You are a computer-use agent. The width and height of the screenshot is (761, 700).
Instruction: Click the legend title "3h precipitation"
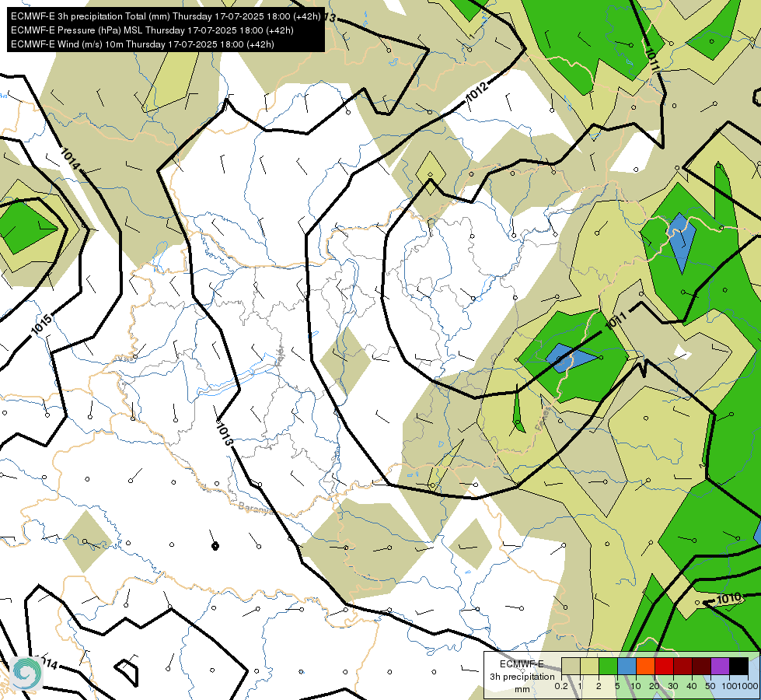(522, 677)
